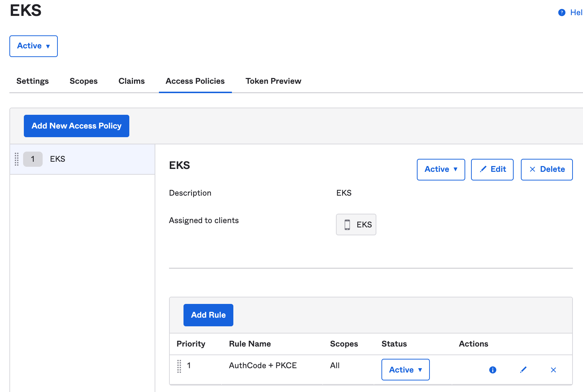Expand the AuthCode rule Active status dropdown
583x392 pixels.
(x=405, y=370)
